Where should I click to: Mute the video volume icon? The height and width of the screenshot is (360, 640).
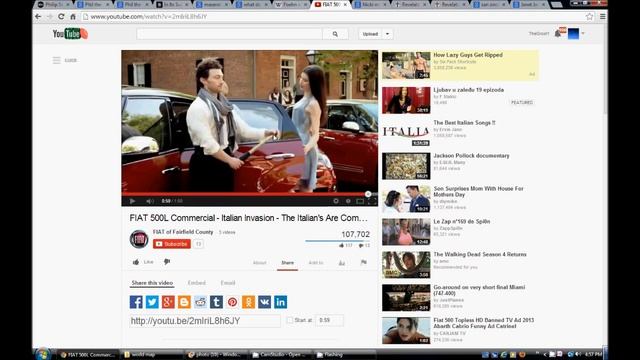click(150, 201)
